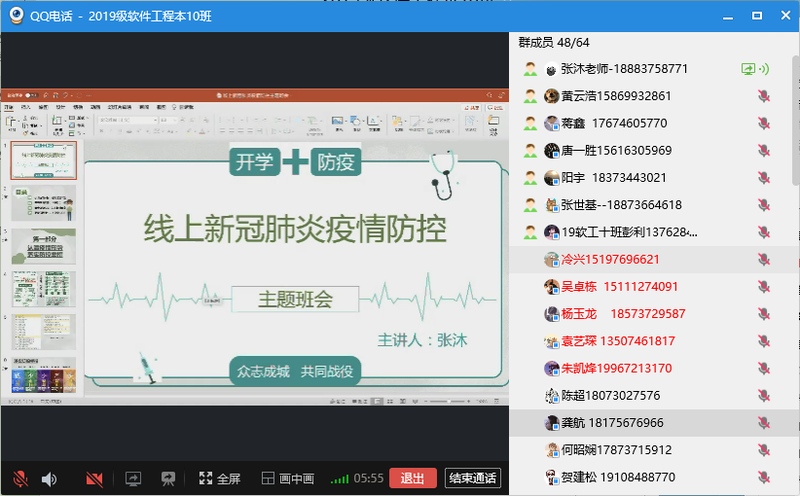Start screen sharing with monitor icon
This screenshot has height=496, width=800.
point(133,479)
